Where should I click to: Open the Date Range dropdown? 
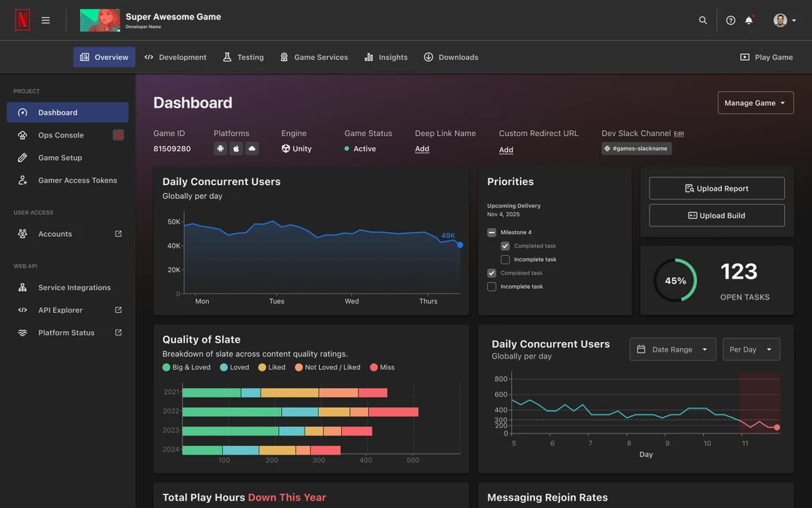click(x=673, y=349)
